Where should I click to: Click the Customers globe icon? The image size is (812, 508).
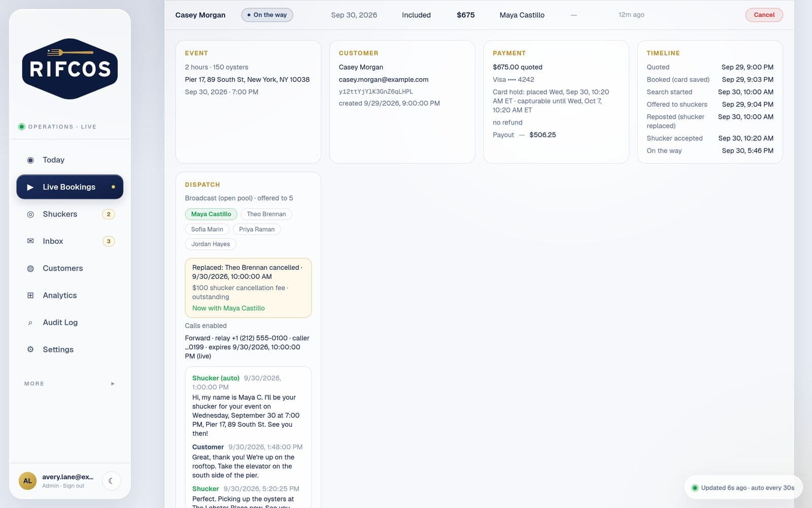coord(30,268)
